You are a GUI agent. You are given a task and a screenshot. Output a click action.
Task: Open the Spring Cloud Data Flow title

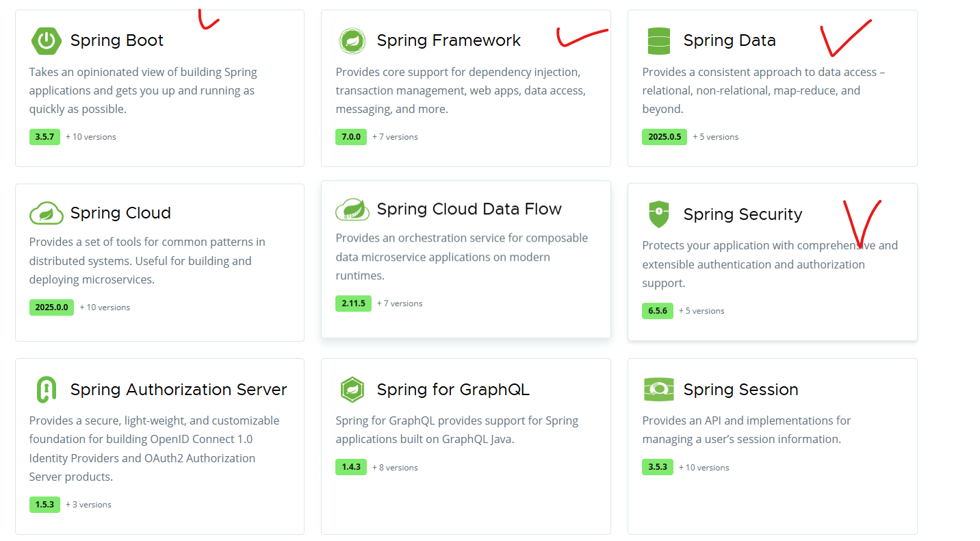pos(469,209)
